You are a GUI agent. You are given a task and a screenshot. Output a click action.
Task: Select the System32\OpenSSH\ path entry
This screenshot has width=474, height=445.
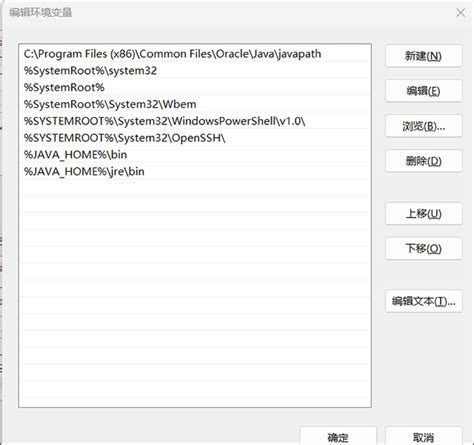click(x=195, y=138)
